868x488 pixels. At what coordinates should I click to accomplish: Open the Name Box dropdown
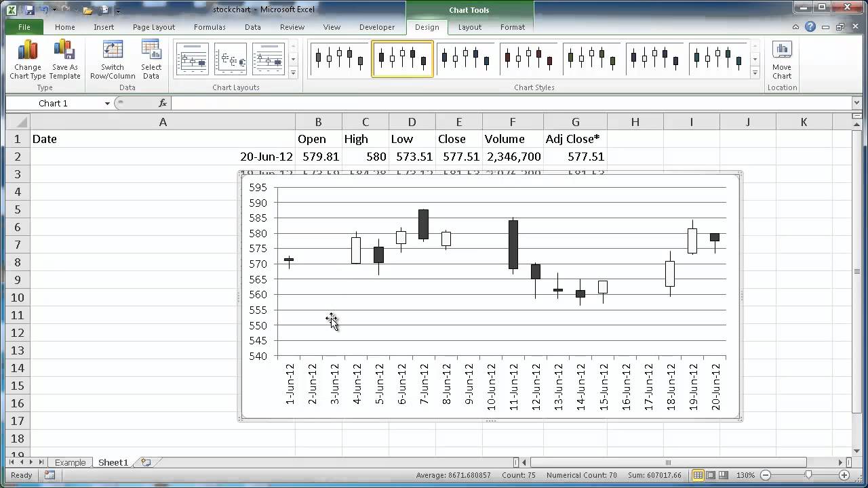(107, 103)
